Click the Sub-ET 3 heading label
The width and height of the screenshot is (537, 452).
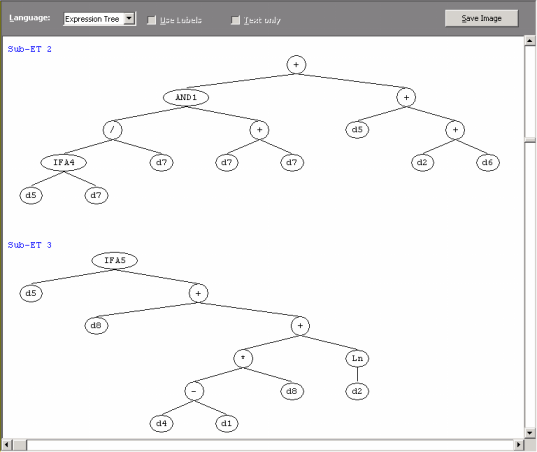pyautogui.click(x=29, y=245)
